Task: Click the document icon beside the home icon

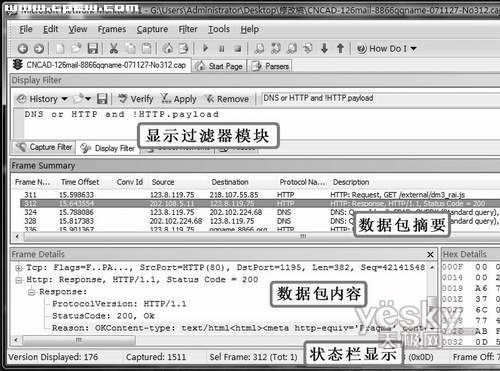Action: tap(184, 49)
